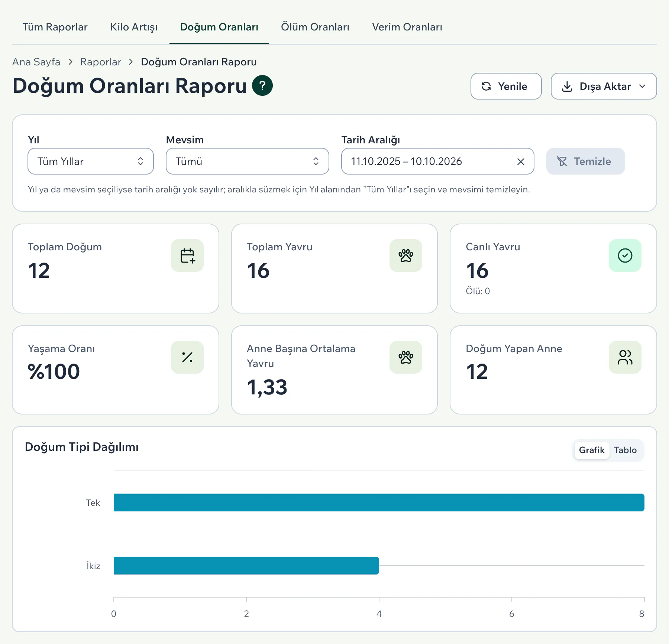Open the Verim Oranları tab
This screenshot has height=644, width=669.
pos(407,27)
